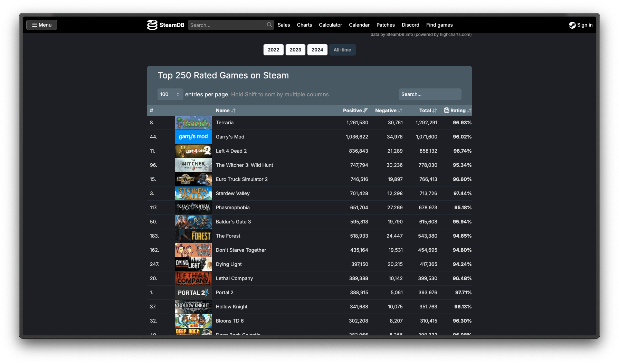Open The Witcher 3 thumbnail image
The width and height of the screenshot is (619, 364).
coord(193,165)
